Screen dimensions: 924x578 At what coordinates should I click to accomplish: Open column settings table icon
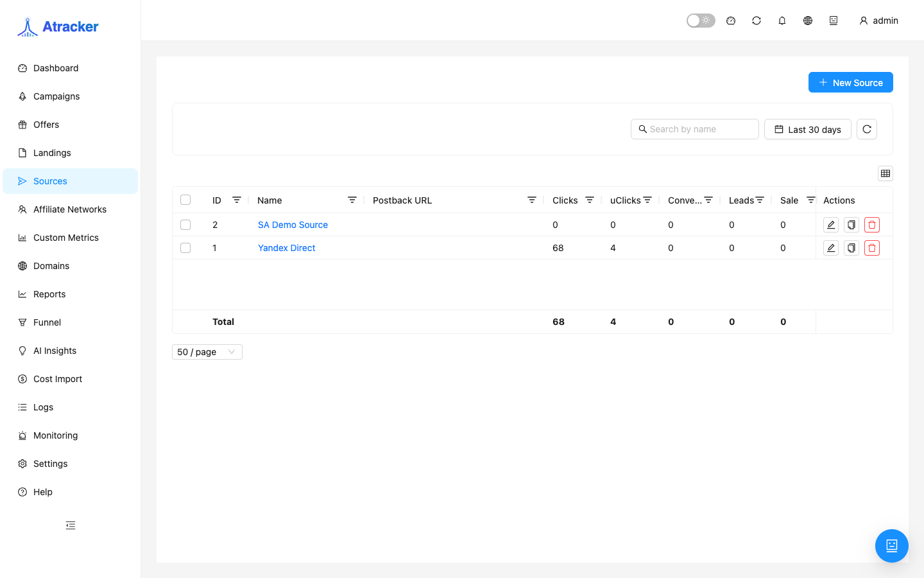click(886, 173)
